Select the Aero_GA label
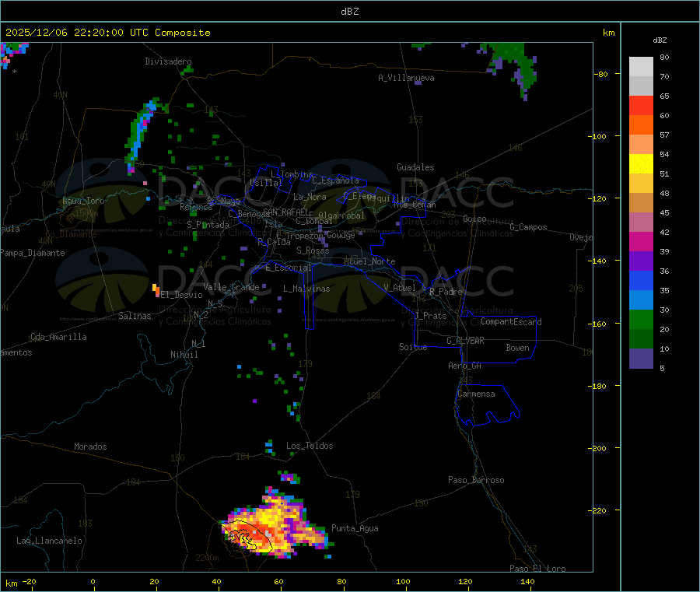This screenshot has width=700, height=592. point(465,366)
